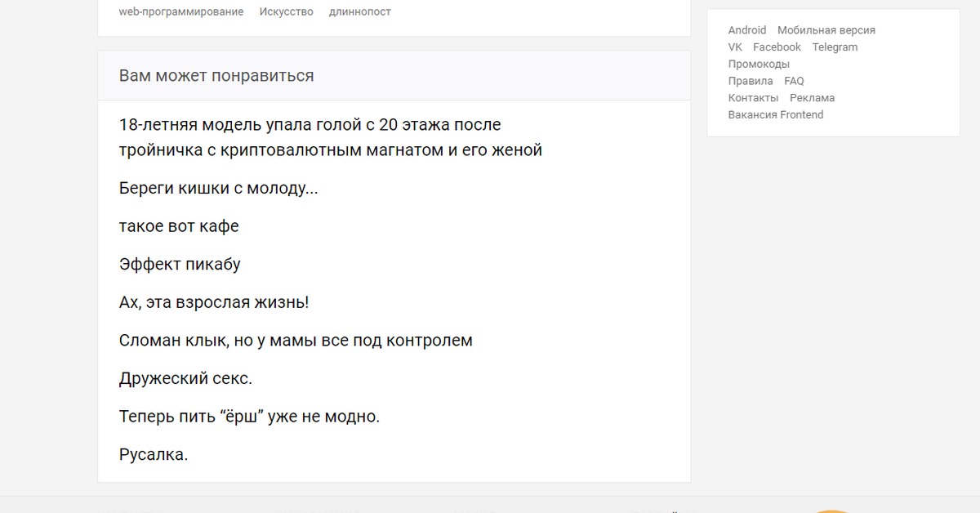Open the post about the 18-летняя модель

(x=330, y=137)
